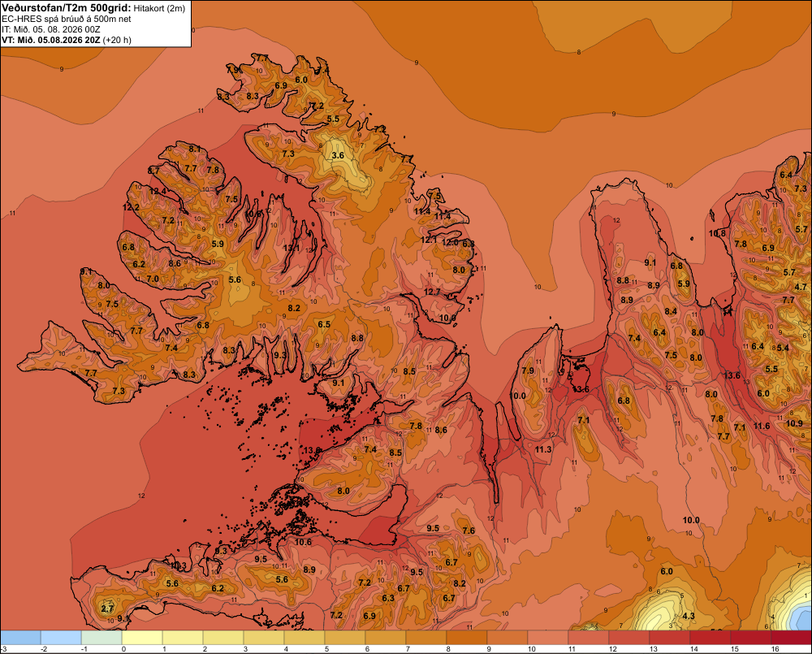The height and width of the screenshot is (654, 812).
Task: Click the 13.1 temperature reading
Action: tap(292, 248)
